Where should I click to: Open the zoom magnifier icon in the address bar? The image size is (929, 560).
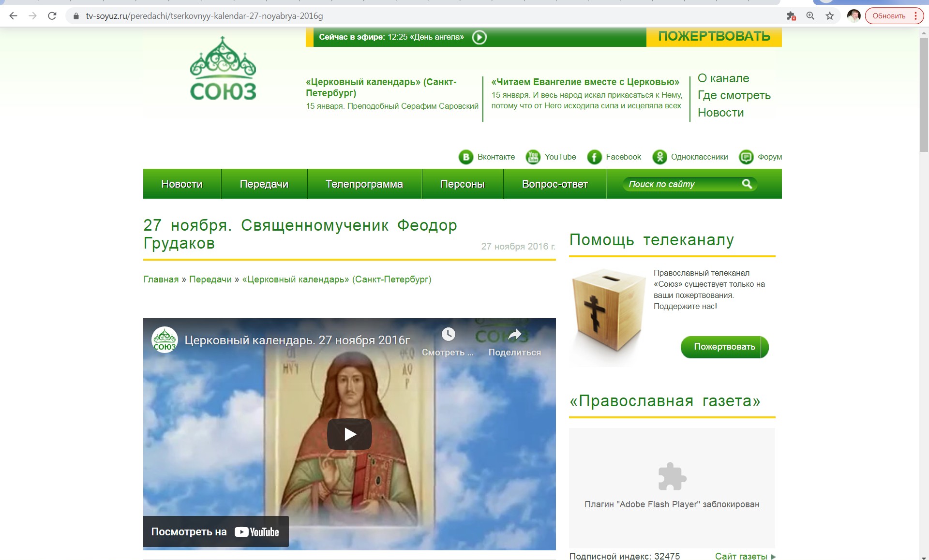810,16
